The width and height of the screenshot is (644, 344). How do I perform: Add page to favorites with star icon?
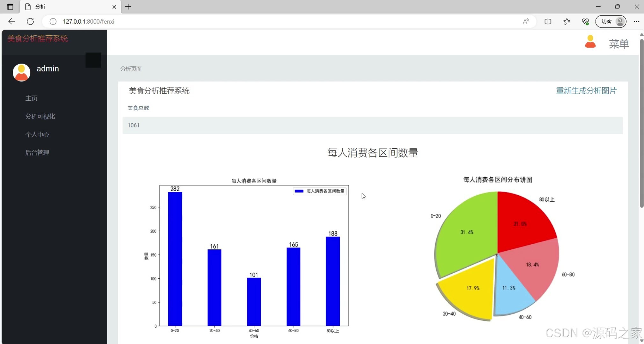(567, 21)
